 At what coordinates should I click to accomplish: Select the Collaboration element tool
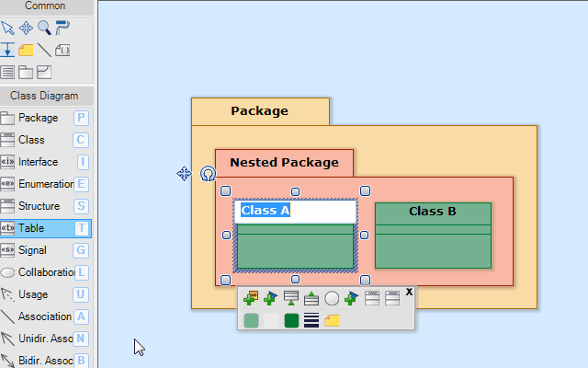point(45,272)
